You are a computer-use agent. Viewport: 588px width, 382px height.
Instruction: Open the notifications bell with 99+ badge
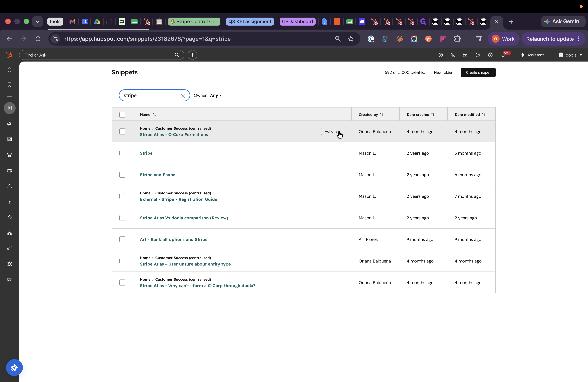pyautogui.click(x=503, y=55)
